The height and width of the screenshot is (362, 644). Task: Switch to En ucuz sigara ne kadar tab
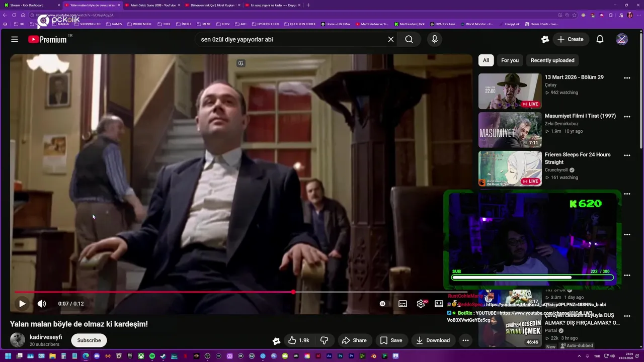tap(273, 5)
